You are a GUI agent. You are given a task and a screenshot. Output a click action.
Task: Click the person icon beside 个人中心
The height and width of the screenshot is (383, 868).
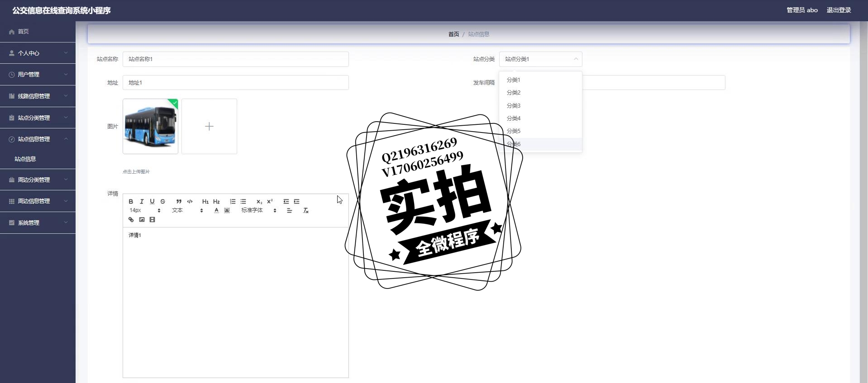(12, 53)
